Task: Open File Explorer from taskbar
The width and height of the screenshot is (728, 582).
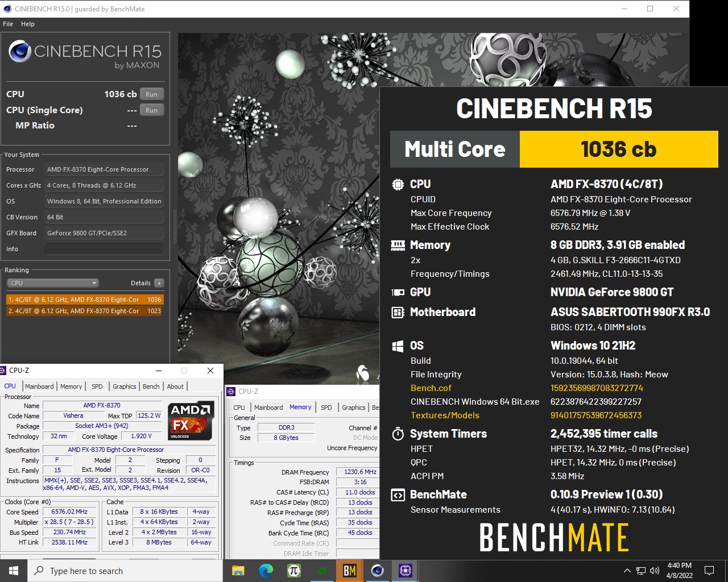Action: tap(238, 571)
